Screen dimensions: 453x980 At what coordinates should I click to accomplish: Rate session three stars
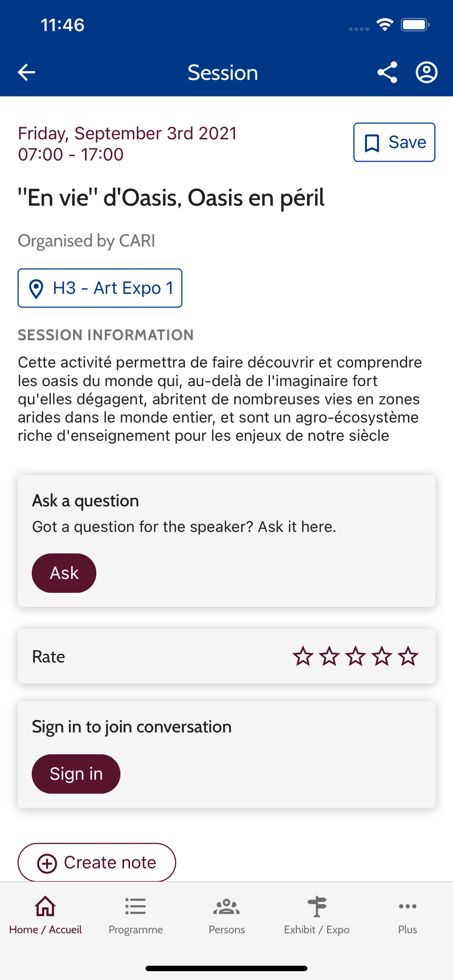(x=355, y=656)
